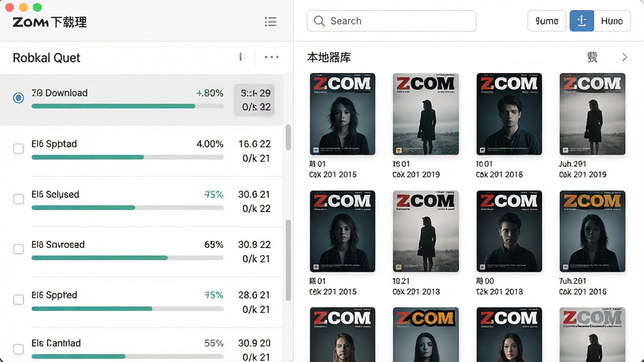644x362 pixels.
Task: Open ZCOM cover labeled 10 21
Action: click(x=426, y=231)
